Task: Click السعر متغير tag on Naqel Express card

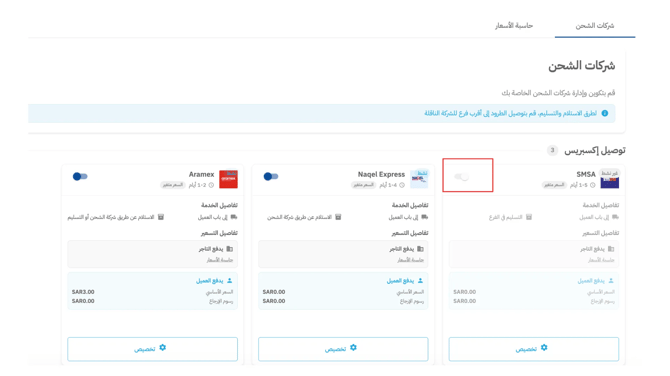Action: pos(364,185)
